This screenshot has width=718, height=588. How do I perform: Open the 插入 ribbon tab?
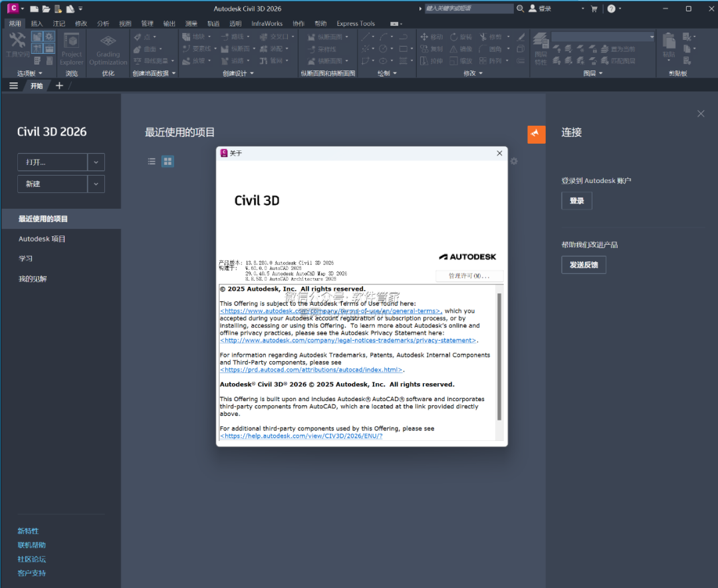[x=37, y=23]
